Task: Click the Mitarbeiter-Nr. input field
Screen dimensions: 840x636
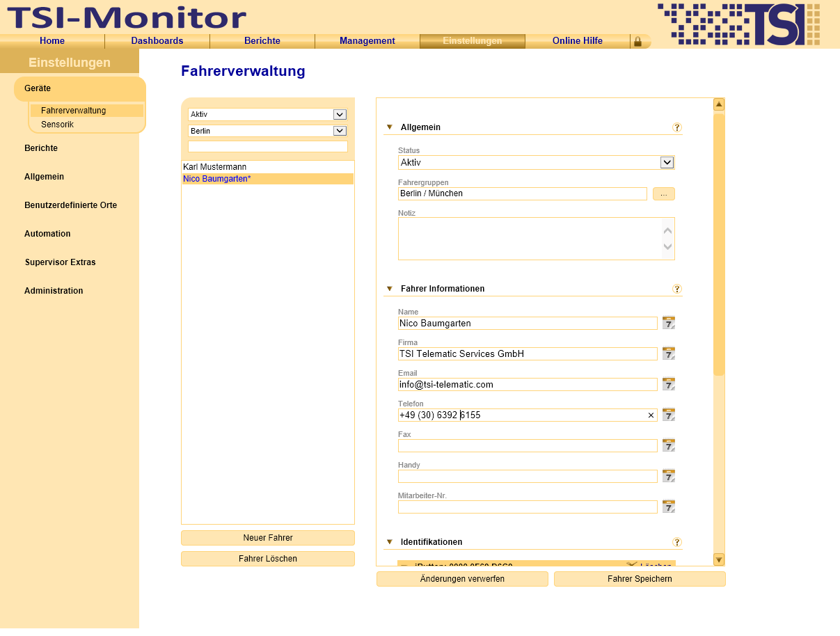Action: coord(528,507)
